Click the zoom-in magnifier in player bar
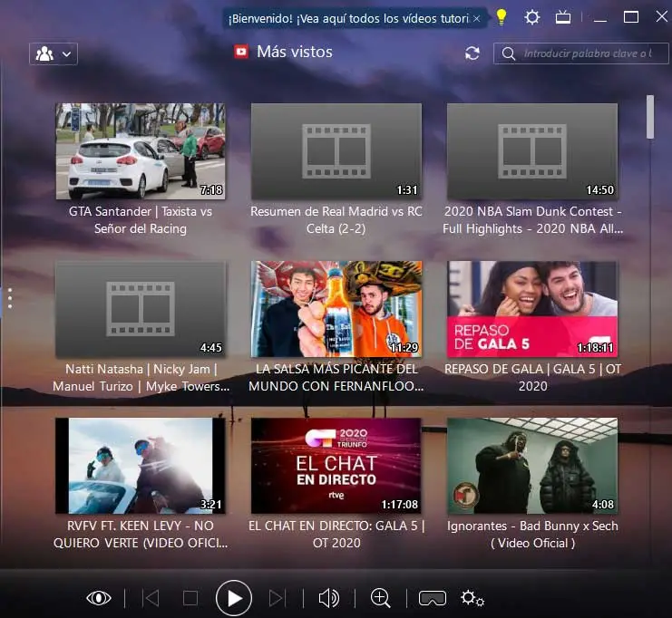The width and height of the screenshot is (672, 618). 381,598
